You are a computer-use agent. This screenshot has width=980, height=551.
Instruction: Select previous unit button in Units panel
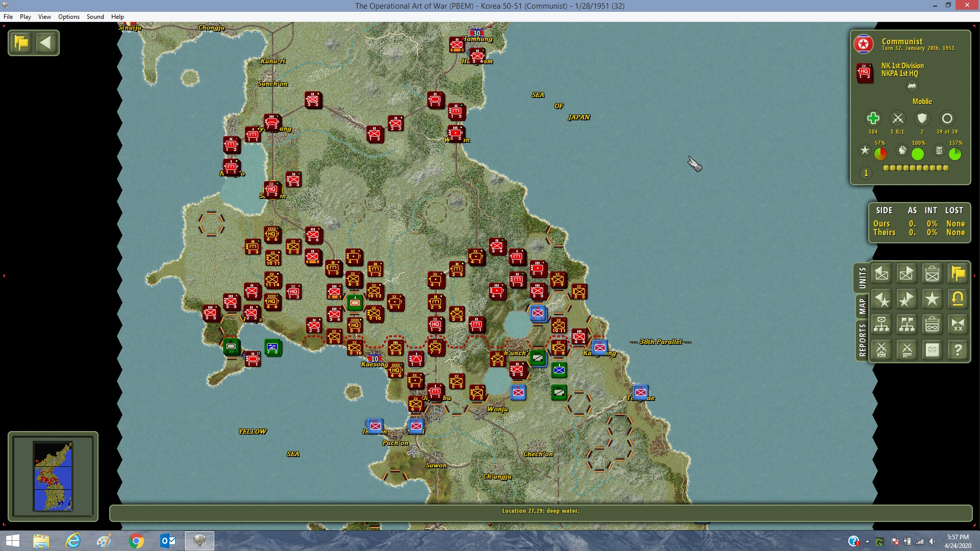click(x=881, y=274)
